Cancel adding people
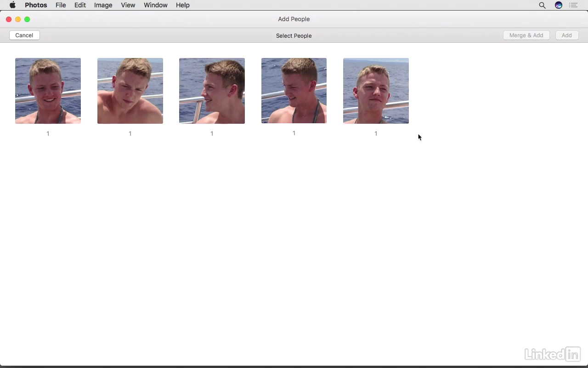 (24, 35)
